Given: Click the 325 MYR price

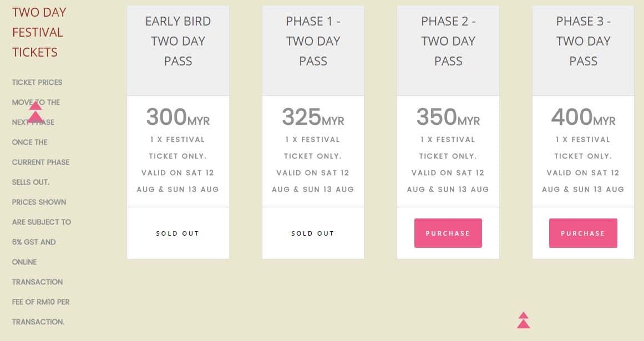Looking at the screenshot, I should coord(313,118).
